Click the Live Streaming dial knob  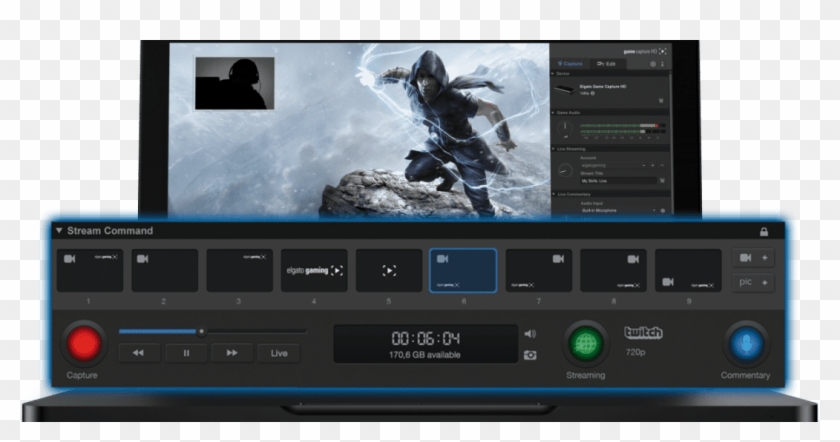point(565,170)
